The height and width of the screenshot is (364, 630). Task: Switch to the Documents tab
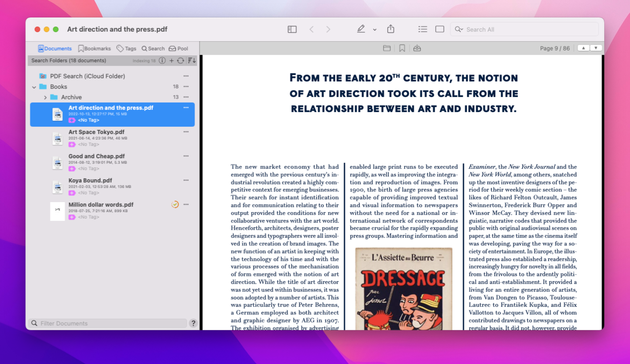55,48
